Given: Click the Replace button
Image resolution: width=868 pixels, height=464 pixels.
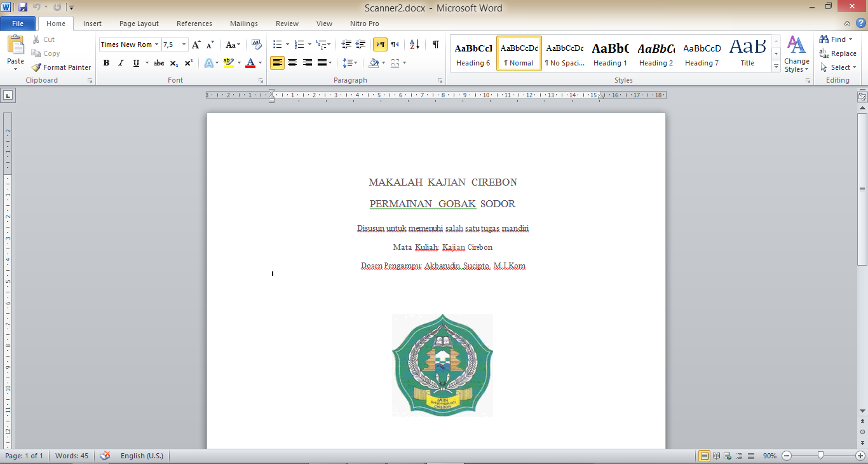Looking at the screenshot, I should [x=838, y=53].
